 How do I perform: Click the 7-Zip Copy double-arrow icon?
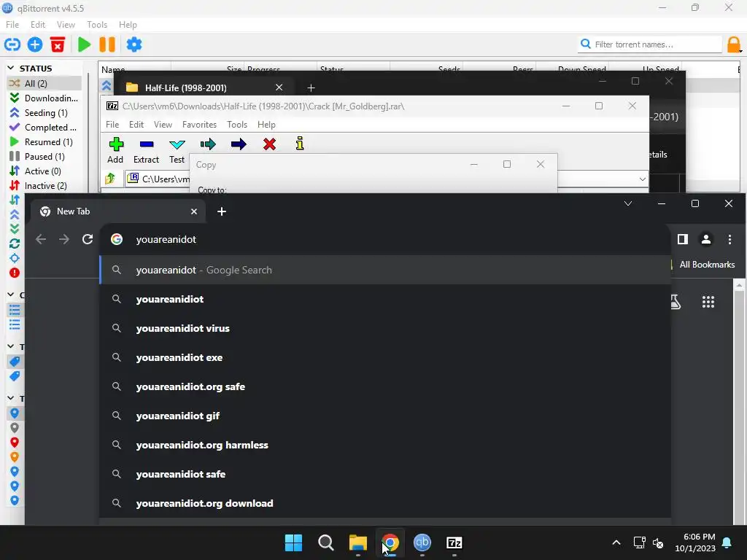tap(208, 144)
